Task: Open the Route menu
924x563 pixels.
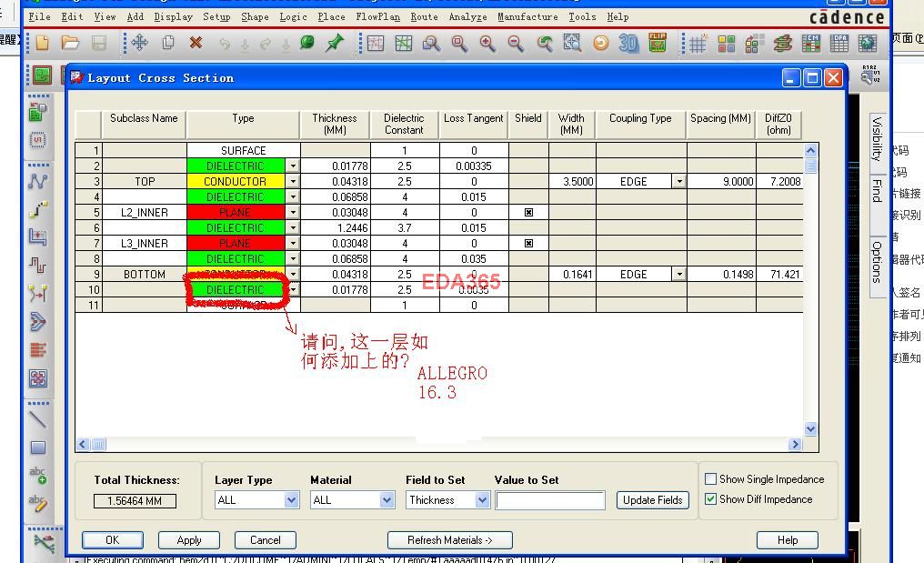Action: (x=425, y=16)
